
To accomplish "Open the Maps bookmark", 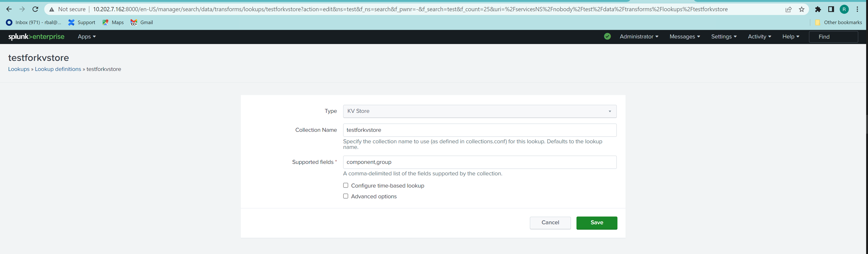I will 113,22.
